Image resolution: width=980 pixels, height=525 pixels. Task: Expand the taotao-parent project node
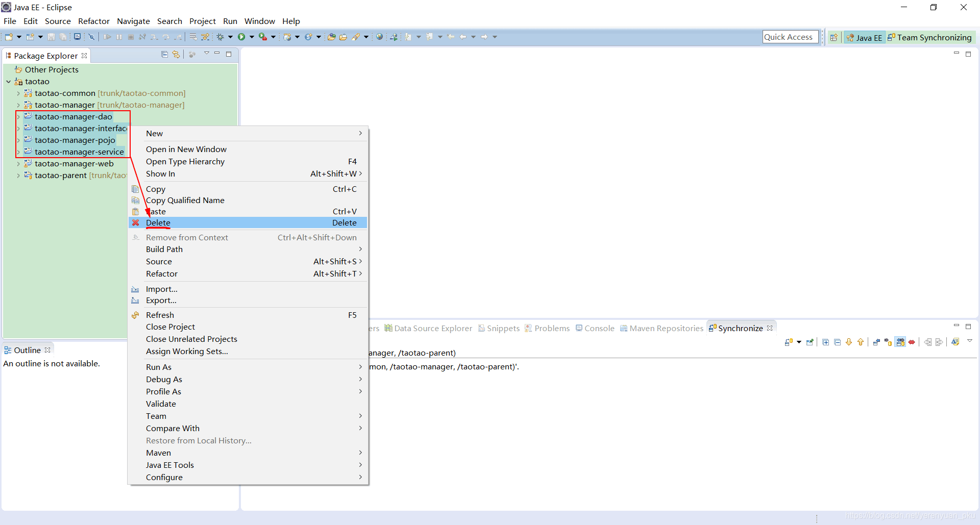[x=18, y=176]
